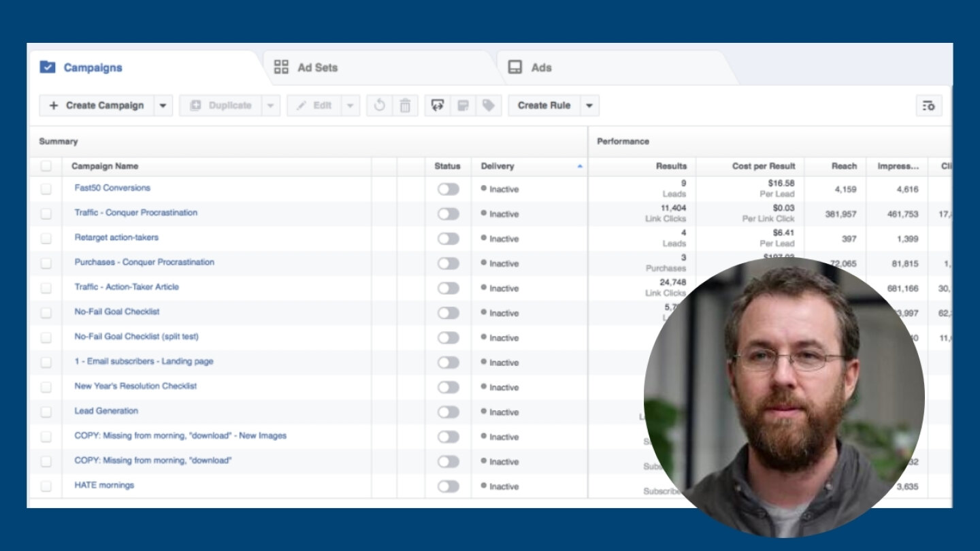Toggle status for Traffic - Conquer Procrastination
Screen dimensions: 980x551
coord(448,214)
